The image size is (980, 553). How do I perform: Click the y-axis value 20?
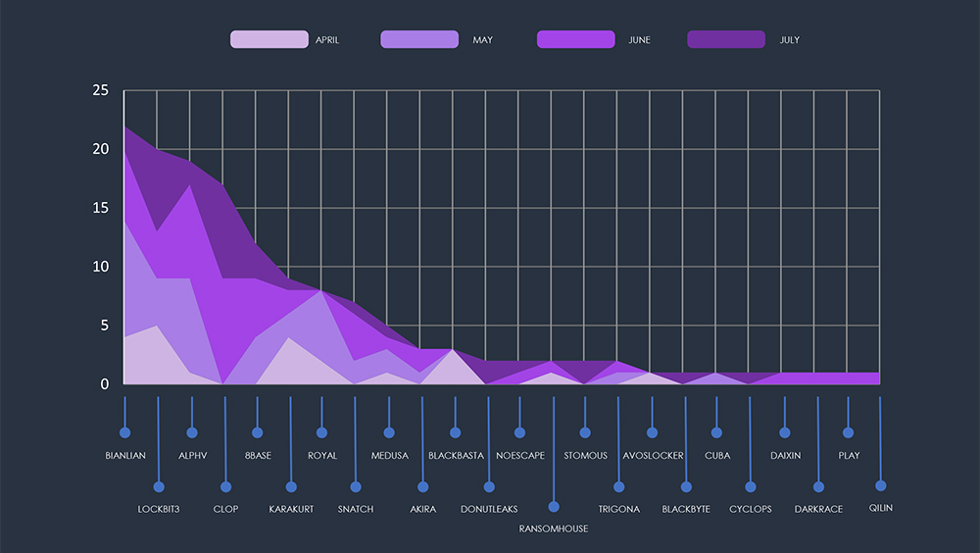101,149
